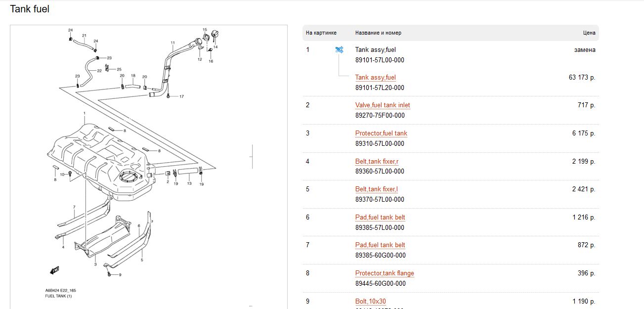Click hose part 13 in the diagram

(188, 172)
